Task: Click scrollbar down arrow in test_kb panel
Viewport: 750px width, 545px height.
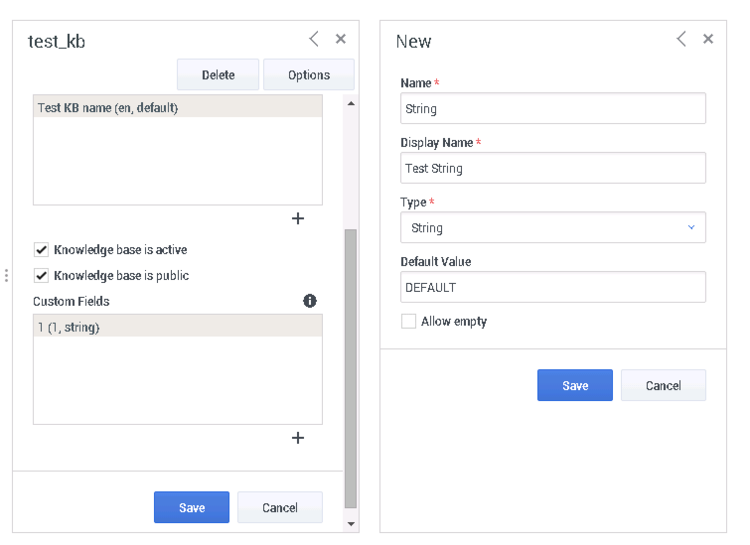Action: [x=351, y=523]
